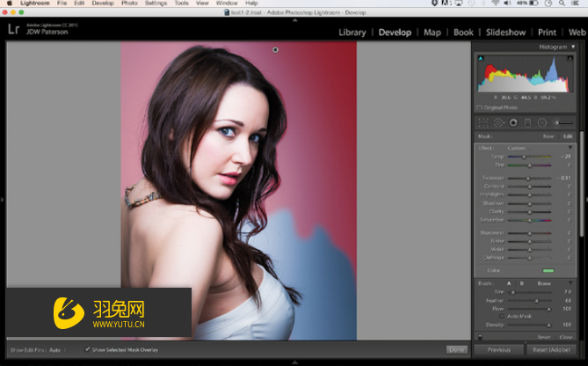The height and width of the screenshot is (366, 588).
Task: Click the Exposure slider handle
Action: pyautogui.click(x=528, y=179)
